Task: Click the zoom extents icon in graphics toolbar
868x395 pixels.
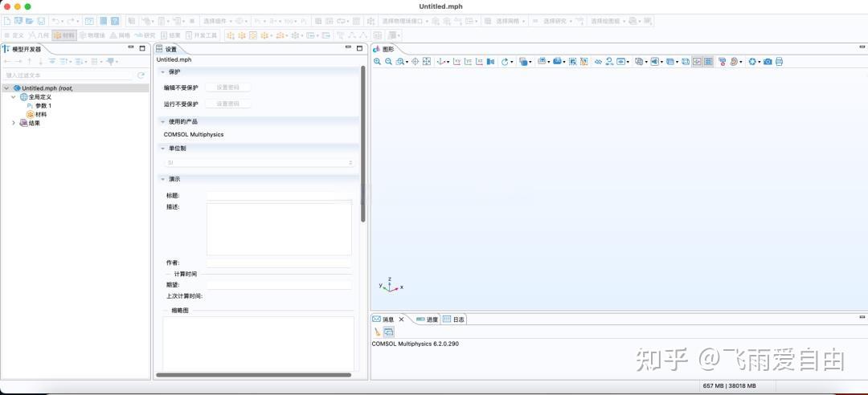Action: 427,62
